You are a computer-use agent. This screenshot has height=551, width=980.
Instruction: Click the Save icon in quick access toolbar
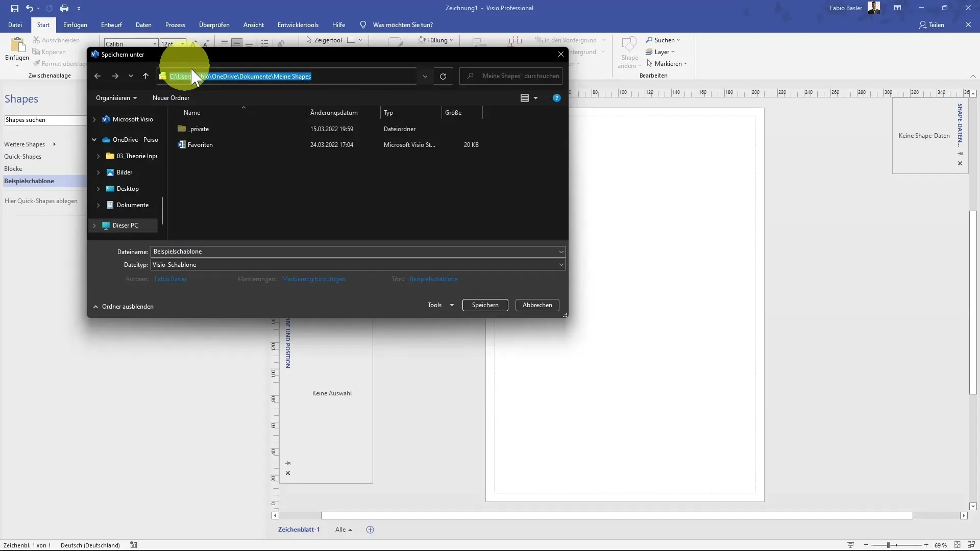click(x=14, y=8)
